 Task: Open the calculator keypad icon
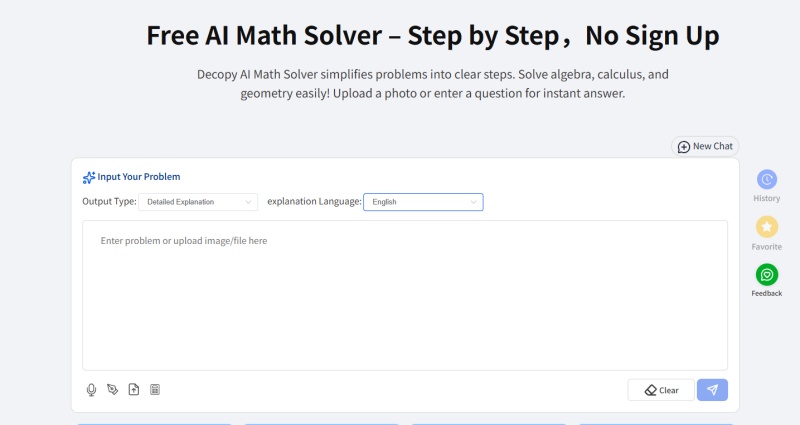[155, 390]
